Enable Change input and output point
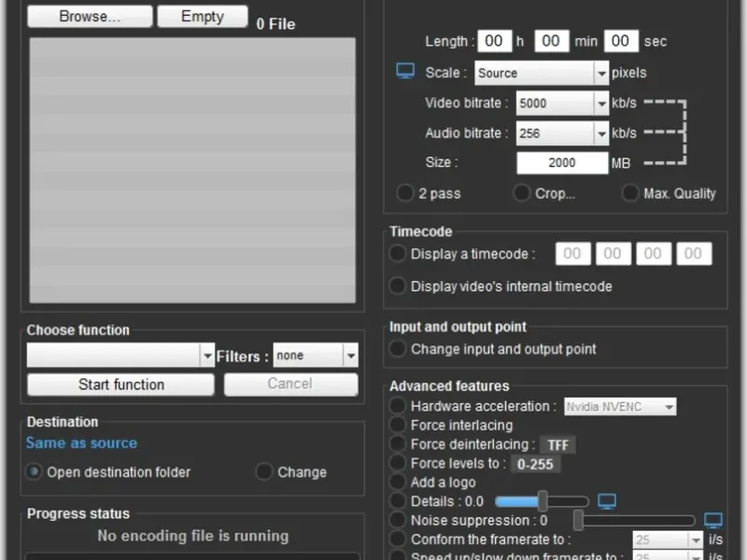747x560 pixels. pos(398,348)
